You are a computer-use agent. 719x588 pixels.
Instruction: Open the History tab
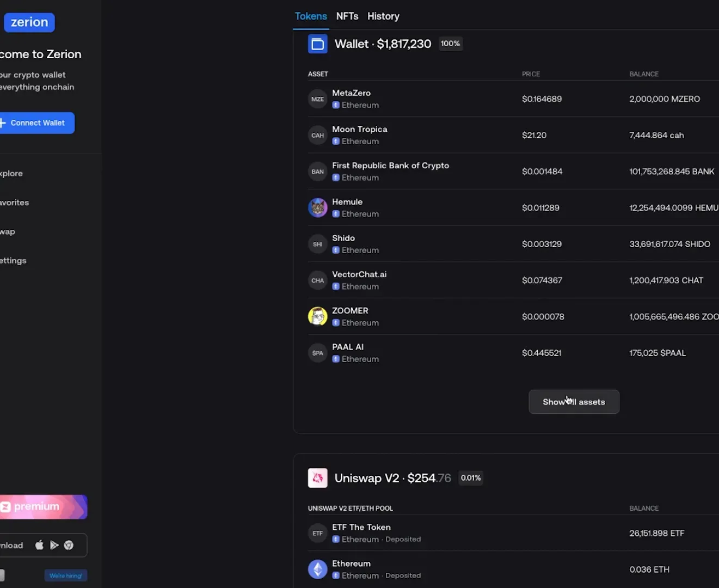383,16
